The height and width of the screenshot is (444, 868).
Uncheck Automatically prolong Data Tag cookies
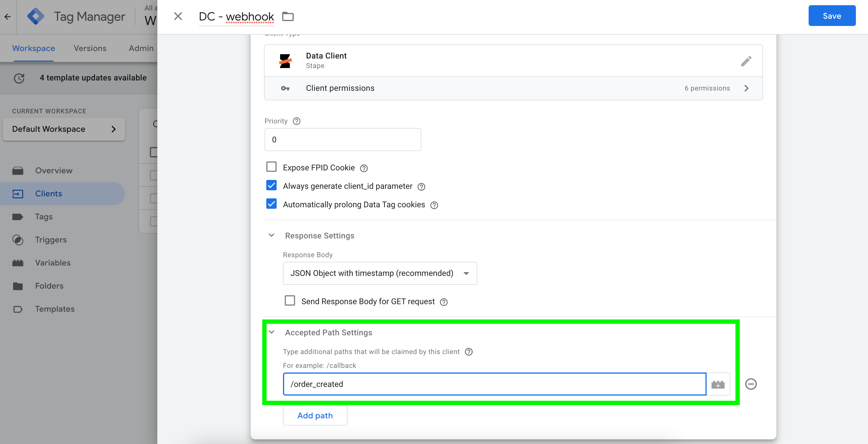pos(271,204)
